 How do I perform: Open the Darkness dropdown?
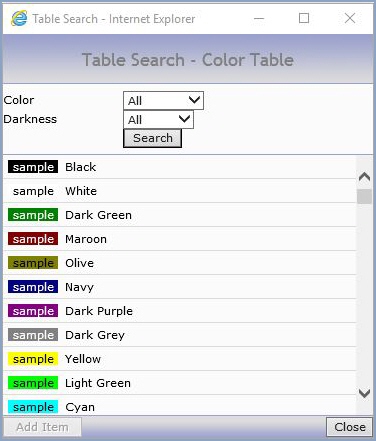pos(158,119)
